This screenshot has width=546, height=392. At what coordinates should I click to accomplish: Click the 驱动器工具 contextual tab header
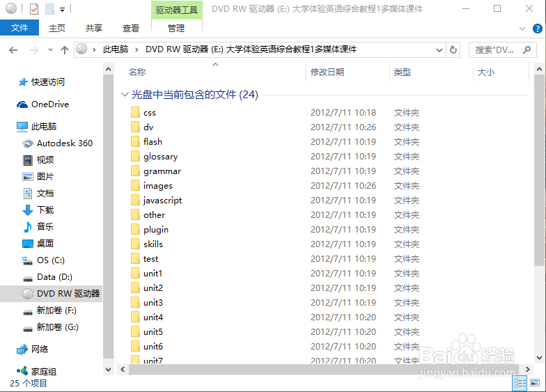(x=177, y=10)
